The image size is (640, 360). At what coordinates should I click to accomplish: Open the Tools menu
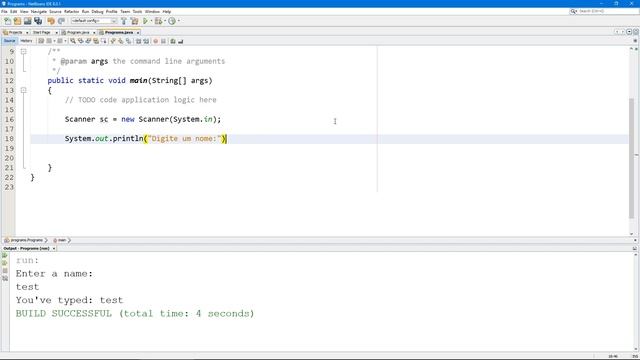click(x=138, y=11)
